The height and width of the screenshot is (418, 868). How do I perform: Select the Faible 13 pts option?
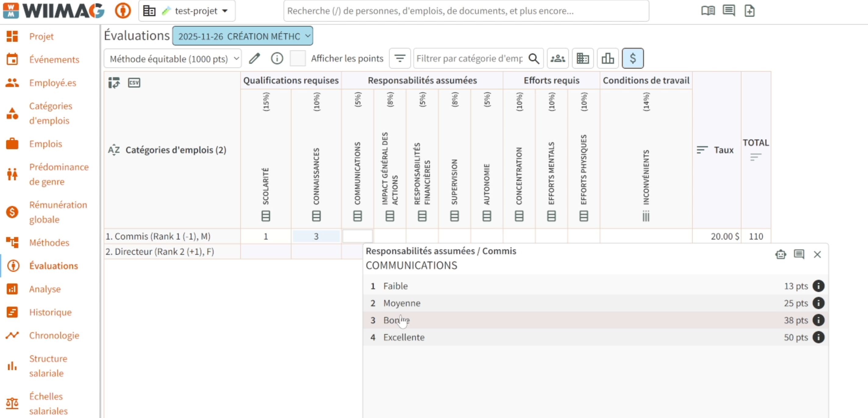pyautogui.click(x=595, y=286)
